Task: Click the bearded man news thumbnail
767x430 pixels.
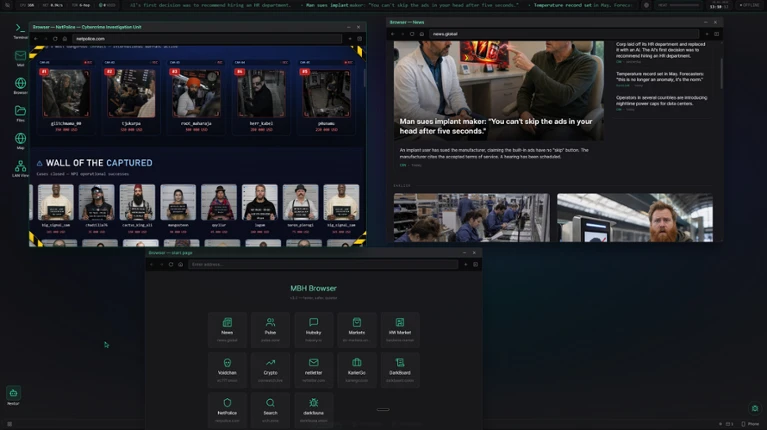Action: tap(634, 218)
